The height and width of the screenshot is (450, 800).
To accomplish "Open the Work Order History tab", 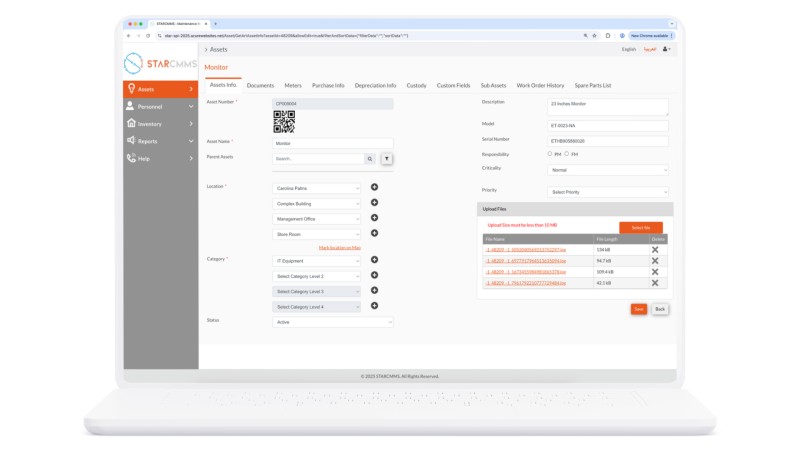I will (x=540, y=86).
